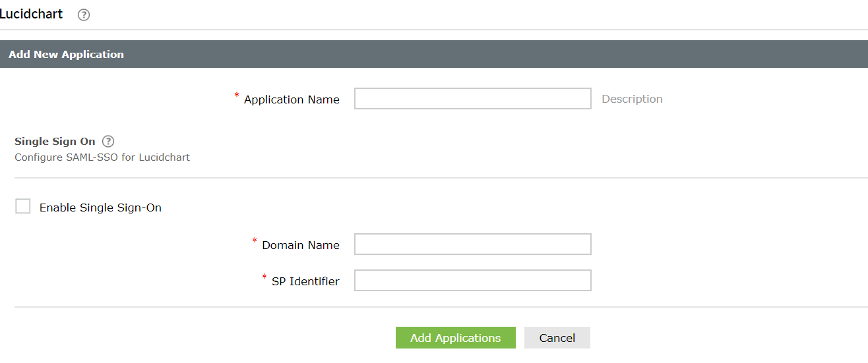Enable the Single Sign-On checkbox

23,207
